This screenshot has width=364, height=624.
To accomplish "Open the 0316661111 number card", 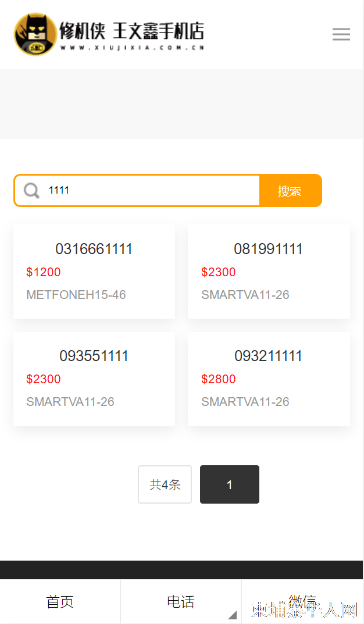I will pyautogui.click(x=94, y=272).
